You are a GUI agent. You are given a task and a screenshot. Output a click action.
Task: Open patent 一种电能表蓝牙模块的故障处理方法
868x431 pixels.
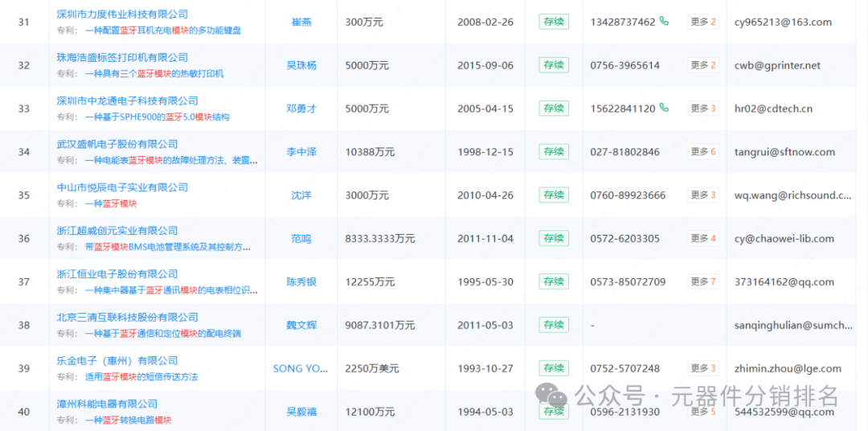click(171, 160)
